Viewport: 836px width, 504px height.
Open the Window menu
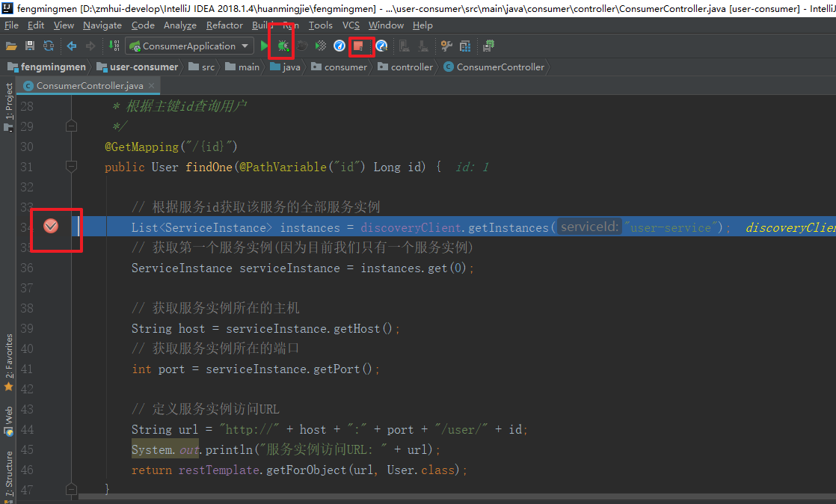(x=386, y=25)
